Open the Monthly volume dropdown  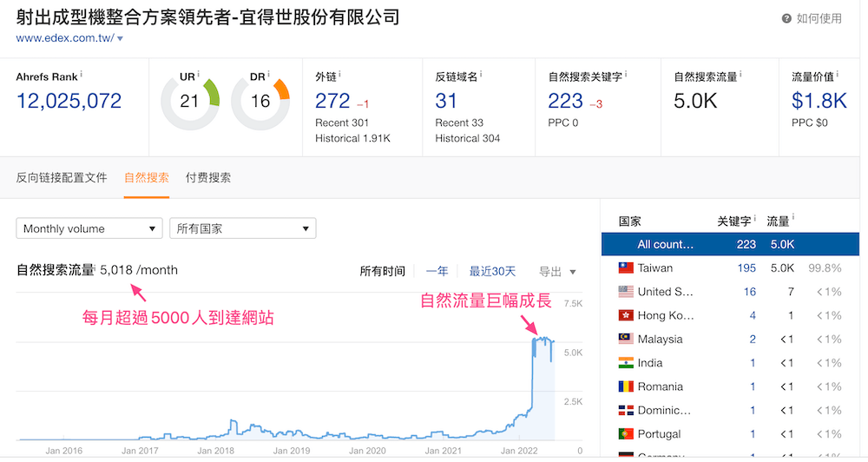[89, 228]
